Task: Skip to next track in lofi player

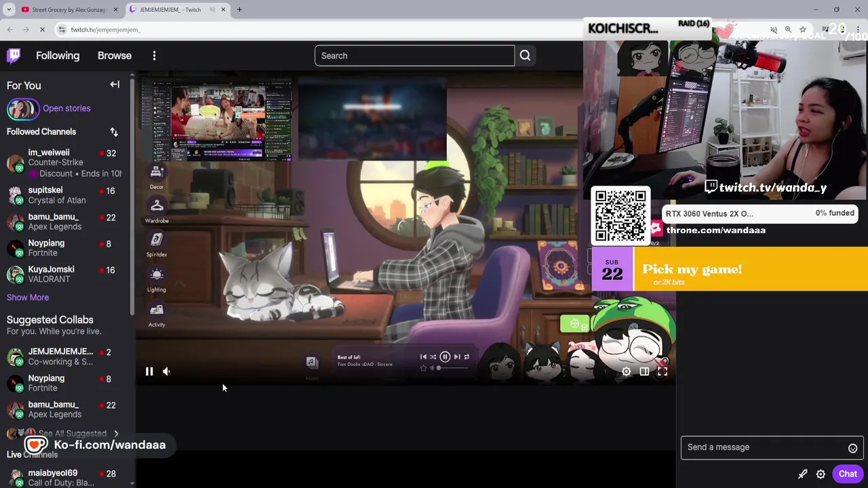Action: tap(457, 357)
